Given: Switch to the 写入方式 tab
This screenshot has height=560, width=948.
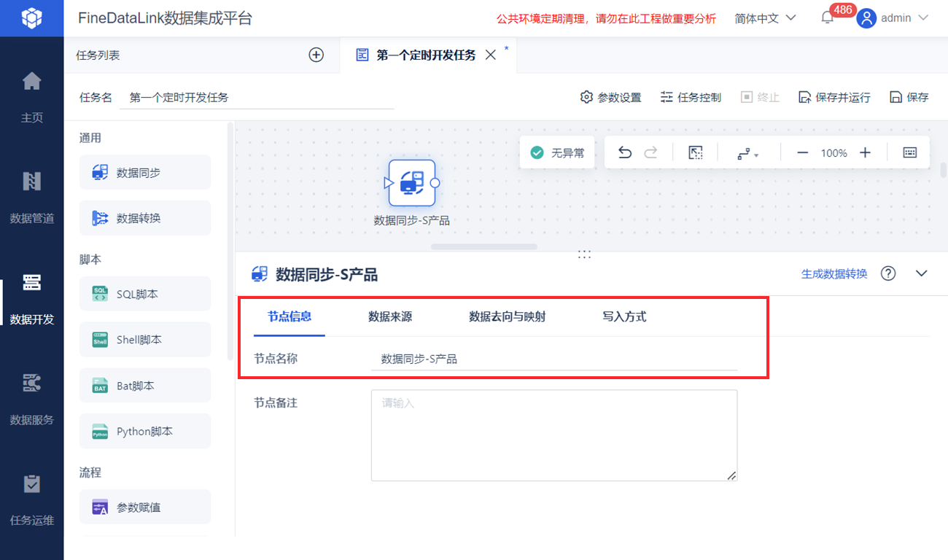Looking at the screenshot, I should pos(624,316).
